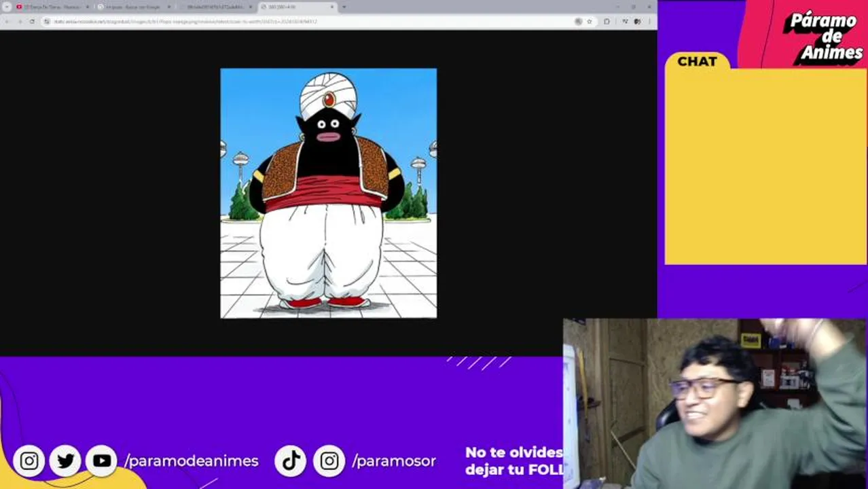
Task: Open the Google search browser tab
Action: [x=134, y=7]
